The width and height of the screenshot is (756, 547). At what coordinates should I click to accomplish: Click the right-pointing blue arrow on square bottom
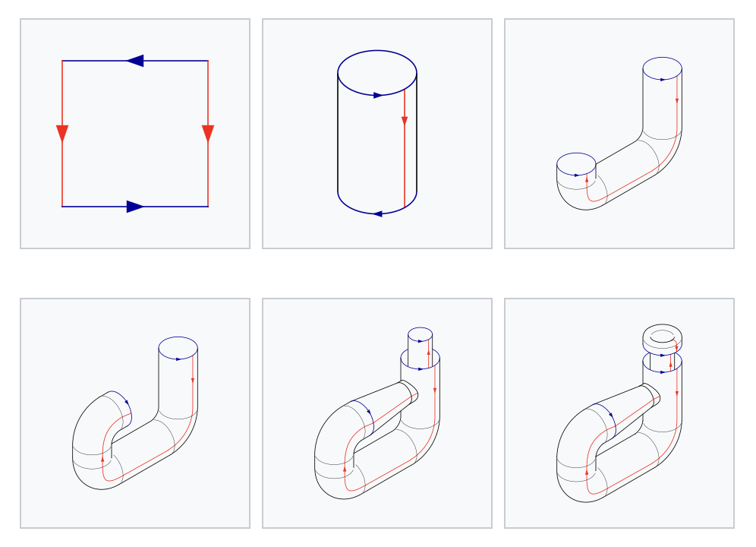click(135, 207)
